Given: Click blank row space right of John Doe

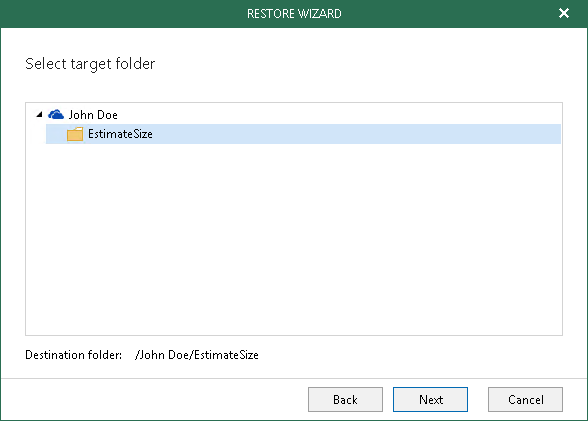Looking at the screenshot, I should [338, 114].
